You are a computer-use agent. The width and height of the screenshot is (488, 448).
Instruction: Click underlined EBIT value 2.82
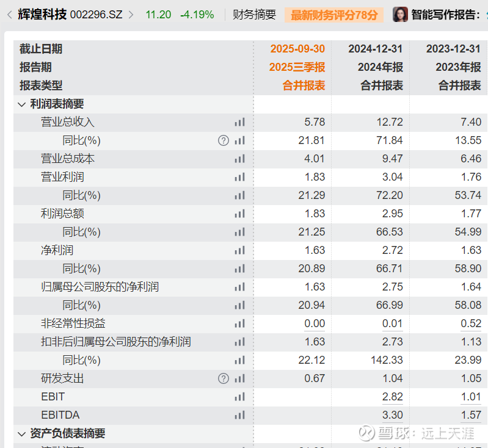click(393, 397)
